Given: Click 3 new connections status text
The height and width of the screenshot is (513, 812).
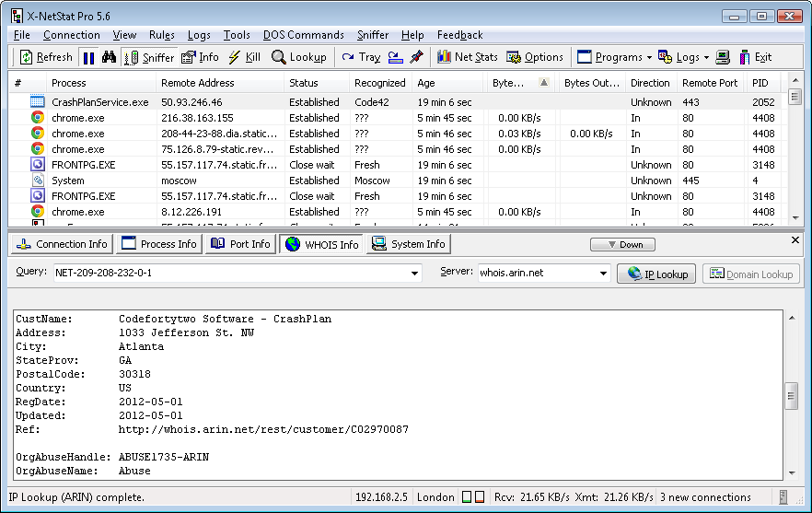Looking at the screenshot, I should coord(705,497).
